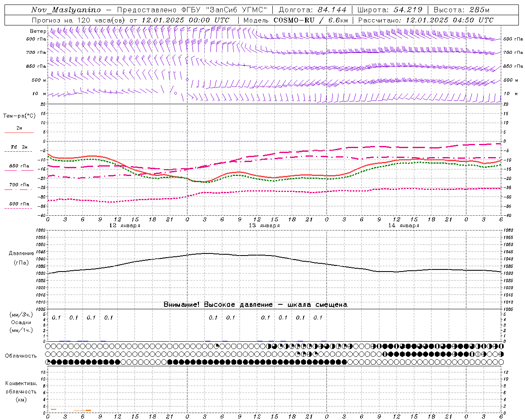Click the Ветер wind panel label
The width and height of the screenshot is (525, 420).
38,31
